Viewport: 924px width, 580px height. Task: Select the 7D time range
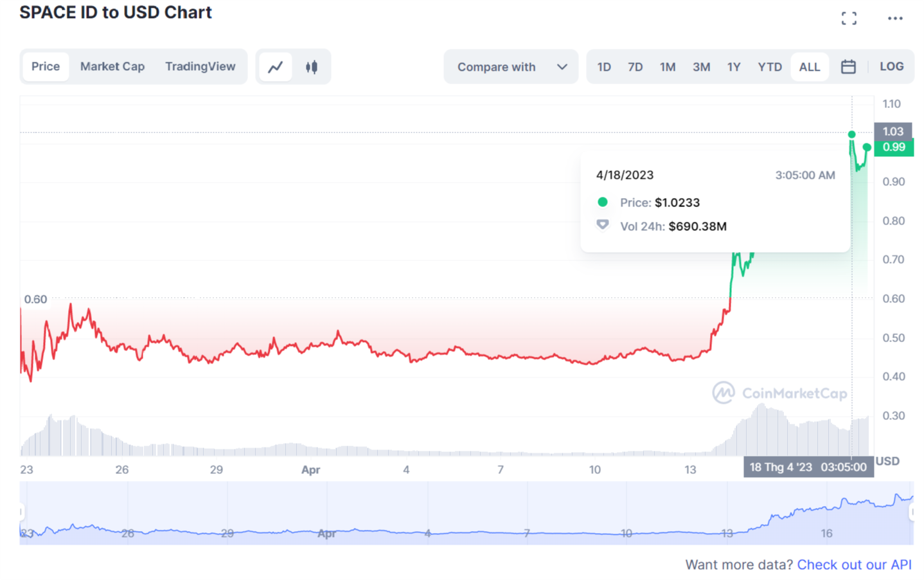(x=635, y=67)
